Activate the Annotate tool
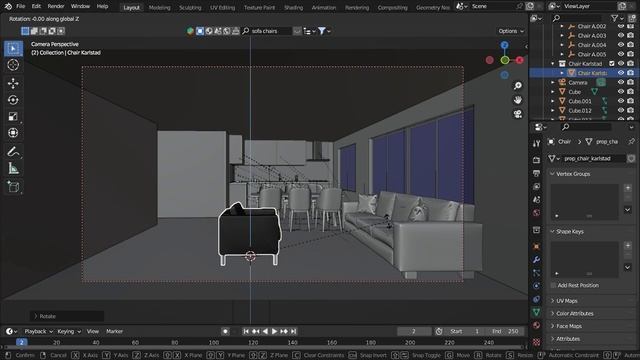This screenshot has width=640, height=360. pyautogui.click(x=13, y=152)
